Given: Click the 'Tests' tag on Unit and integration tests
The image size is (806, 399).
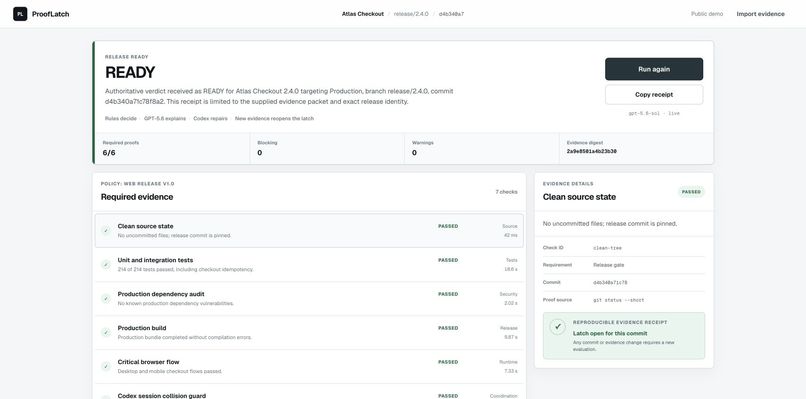Looking at the screenshot, I should point(511,260).
